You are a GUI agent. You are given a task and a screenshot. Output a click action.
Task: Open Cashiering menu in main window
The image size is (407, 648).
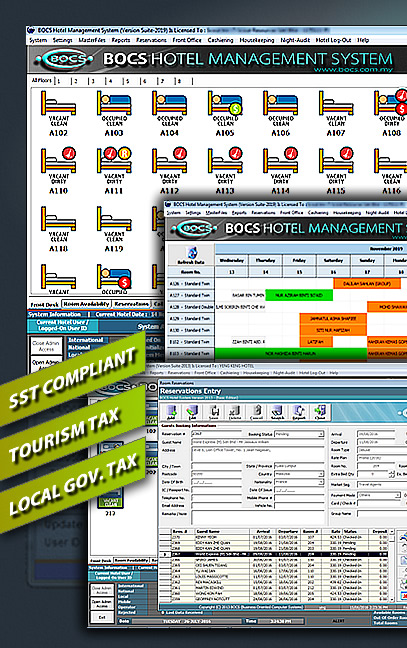pos(220,40)
